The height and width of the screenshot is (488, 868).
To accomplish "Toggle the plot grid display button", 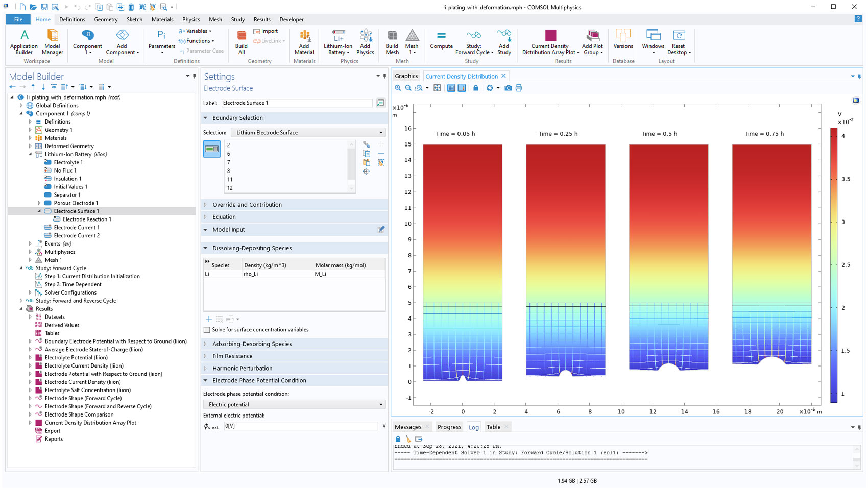I will (451, 88).
